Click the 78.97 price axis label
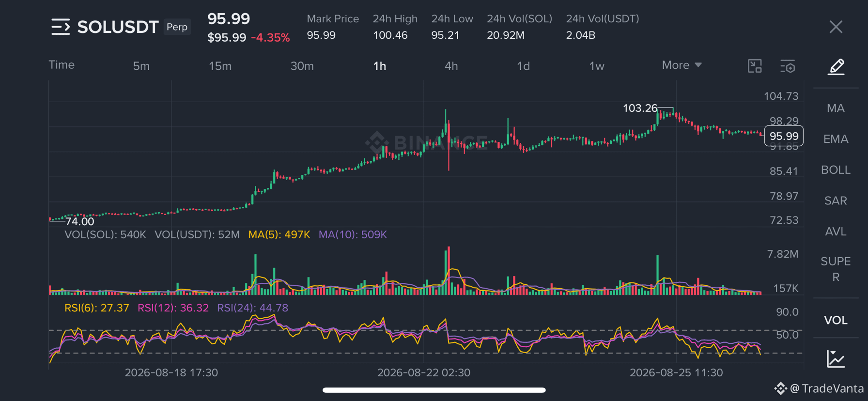Image resolution: width=868 pixels, height=401 pixels. coord(784,196)
